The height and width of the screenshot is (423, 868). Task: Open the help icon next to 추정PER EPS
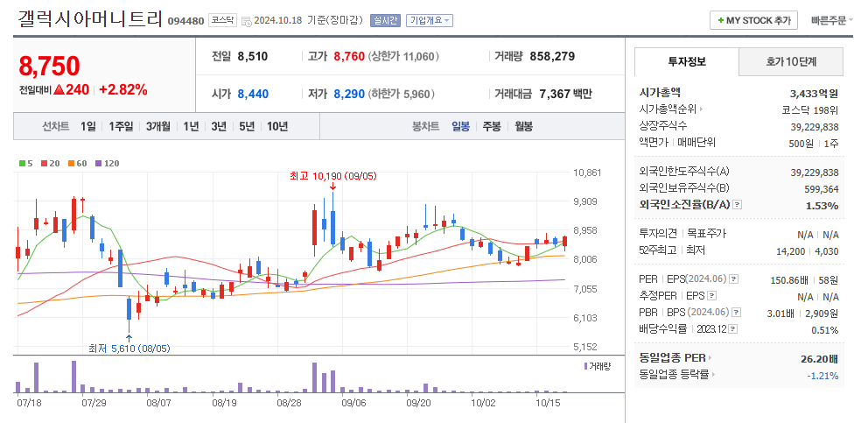712,295
